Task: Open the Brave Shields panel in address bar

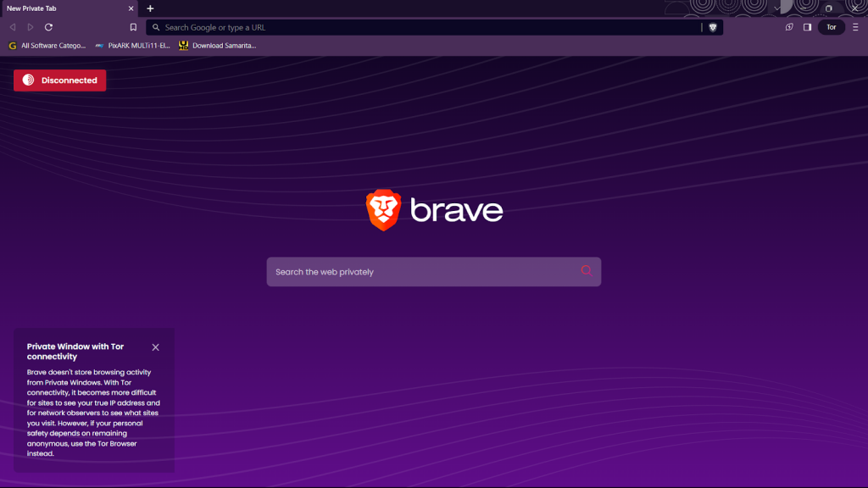Action: point(713,27)
